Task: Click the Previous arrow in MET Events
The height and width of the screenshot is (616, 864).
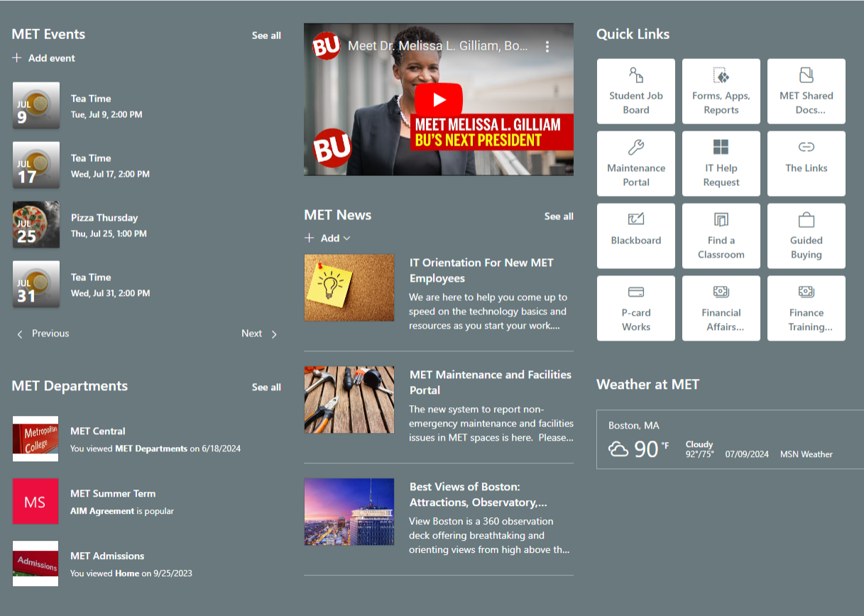Action: [x=20, y=334]
